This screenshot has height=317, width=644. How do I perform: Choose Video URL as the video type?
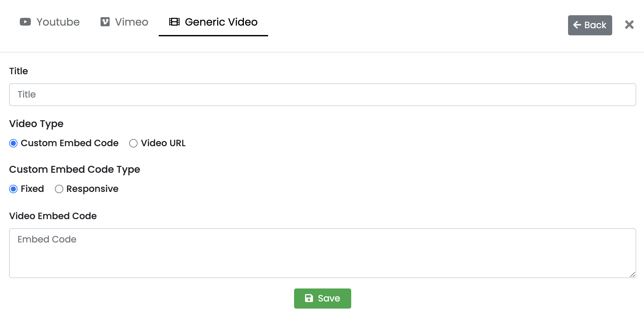click(x=133, y=143)
